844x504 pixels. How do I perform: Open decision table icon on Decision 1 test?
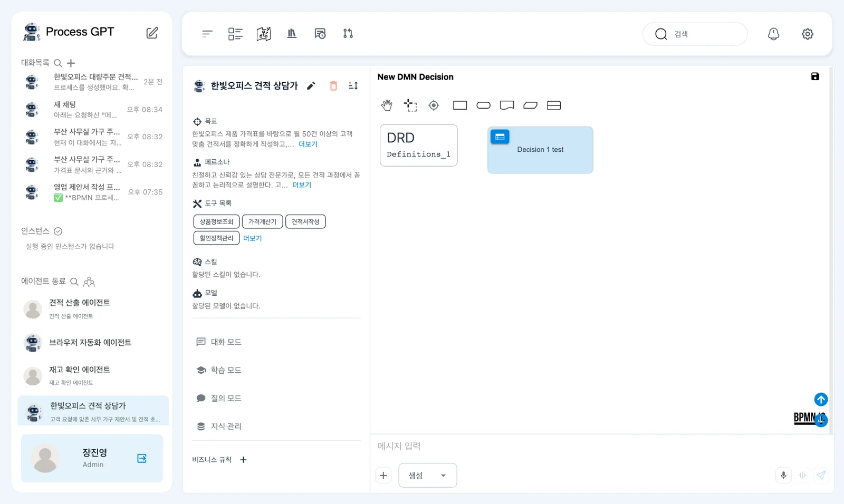pyautogui.click(x=500, y=137)
